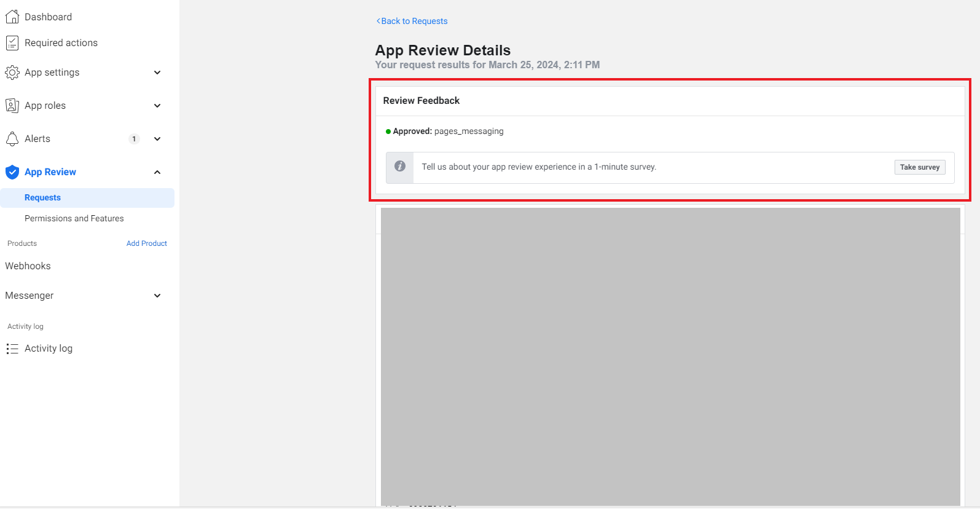Click the Add Product link
Viewport: 980px width, 509px height.
pos(146,243)
